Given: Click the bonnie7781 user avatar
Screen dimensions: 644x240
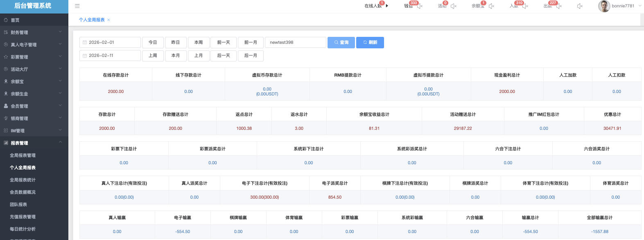Looking at the screenshot, I should pyautogui.click(x=604, y=6).
